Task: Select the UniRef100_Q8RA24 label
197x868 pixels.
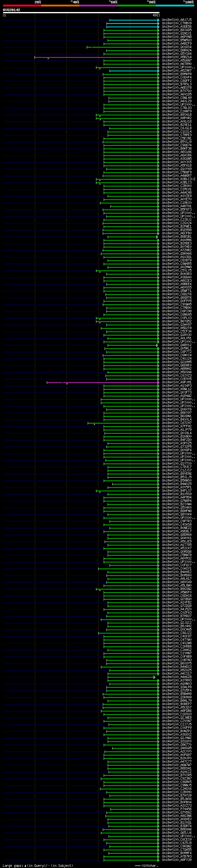Action: pos(177,50)
